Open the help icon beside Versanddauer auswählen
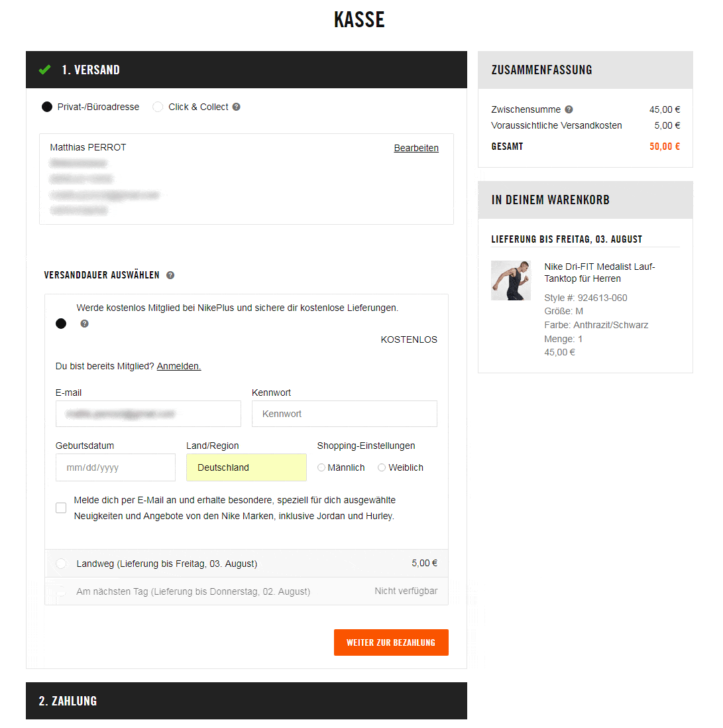723x728 pixels. click(x=170, y=275)
